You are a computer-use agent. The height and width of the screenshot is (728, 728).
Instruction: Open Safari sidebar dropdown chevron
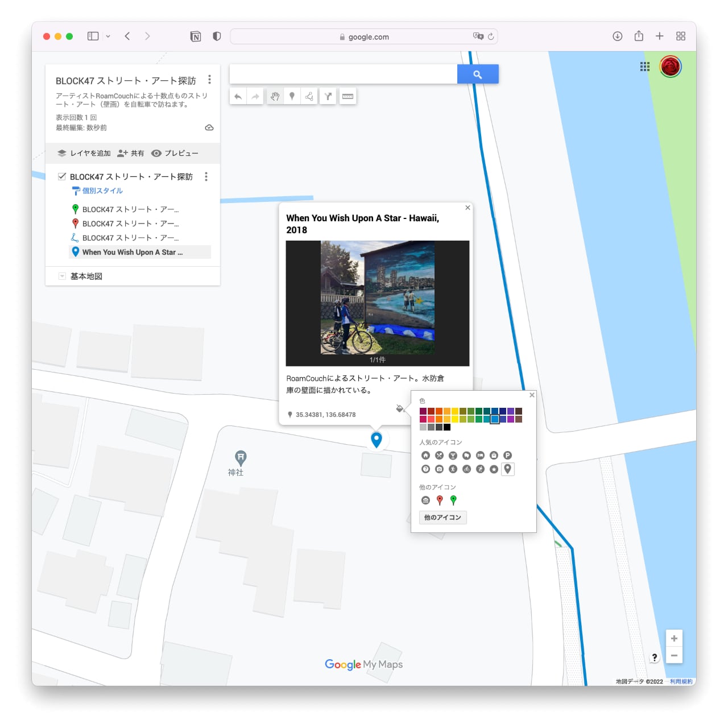(108, 36)
